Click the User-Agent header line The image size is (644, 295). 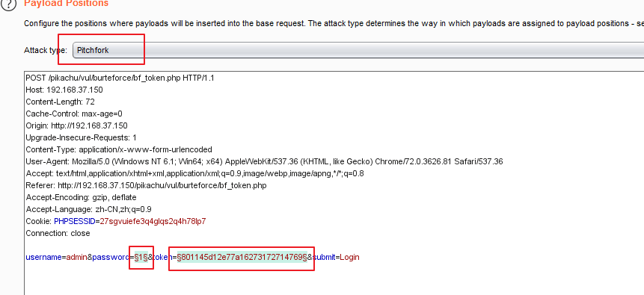coord(264,161)
